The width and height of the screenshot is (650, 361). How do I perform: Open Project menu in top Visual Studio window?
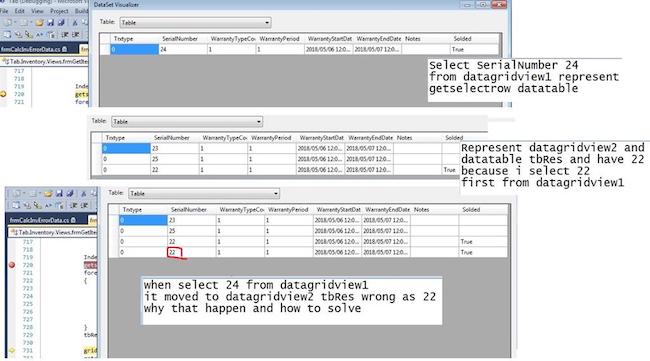[59, 11]
